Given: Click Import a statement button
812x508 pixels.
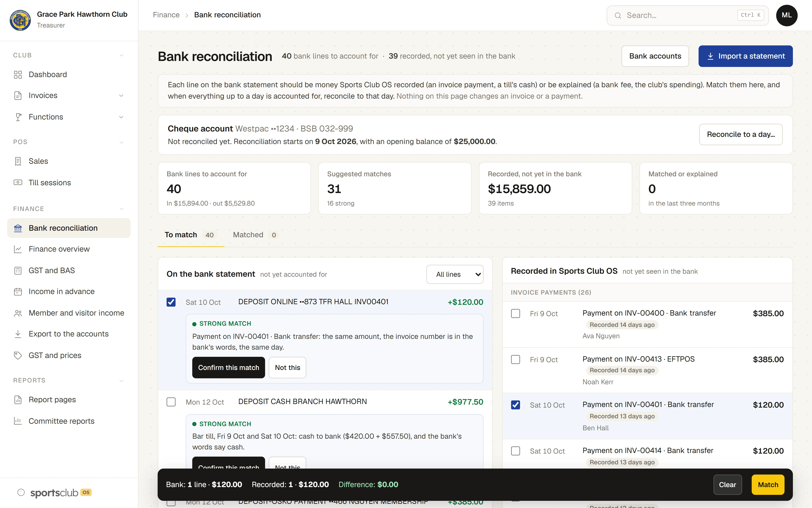Looking at the screenshot, I should click(x=745, y=56).
